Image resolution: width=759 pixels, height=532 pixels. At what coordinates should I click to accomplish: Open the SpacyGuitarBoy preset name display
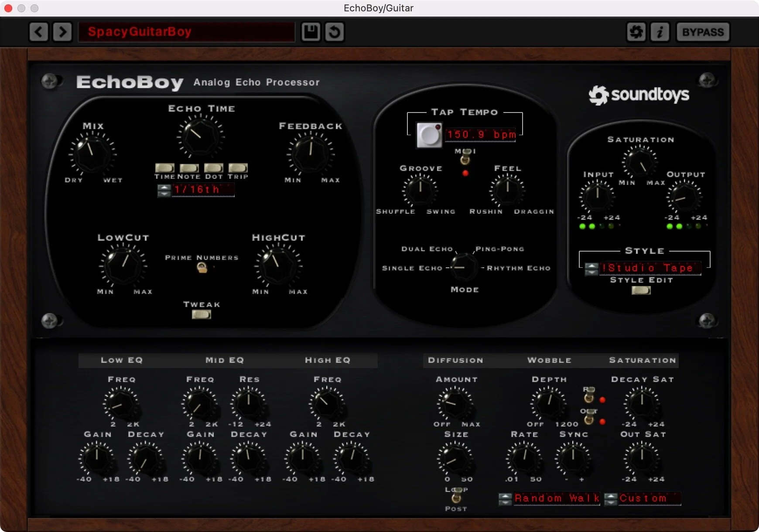tap(186, 32)
